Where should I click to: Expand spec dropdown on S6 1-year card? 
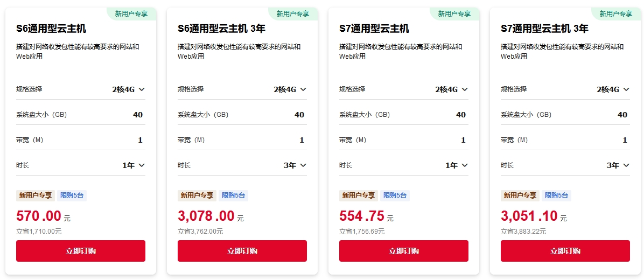pyautogui.click(x=129, y=89)
